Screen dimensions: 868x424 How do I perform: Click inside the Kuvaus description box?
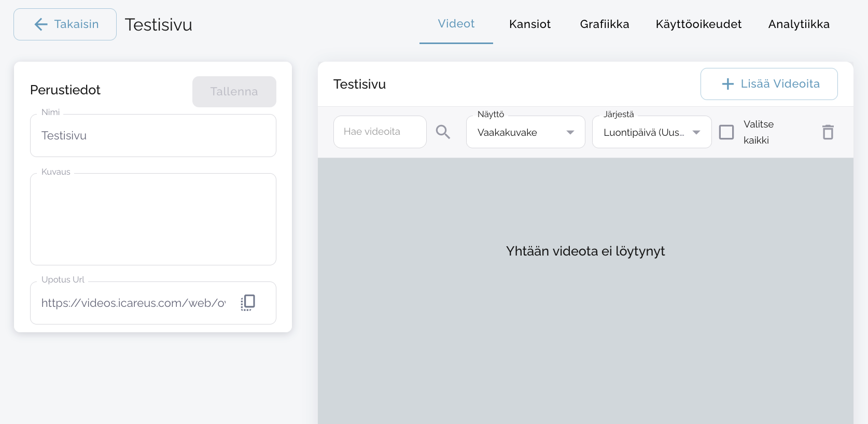coord(153,219)
